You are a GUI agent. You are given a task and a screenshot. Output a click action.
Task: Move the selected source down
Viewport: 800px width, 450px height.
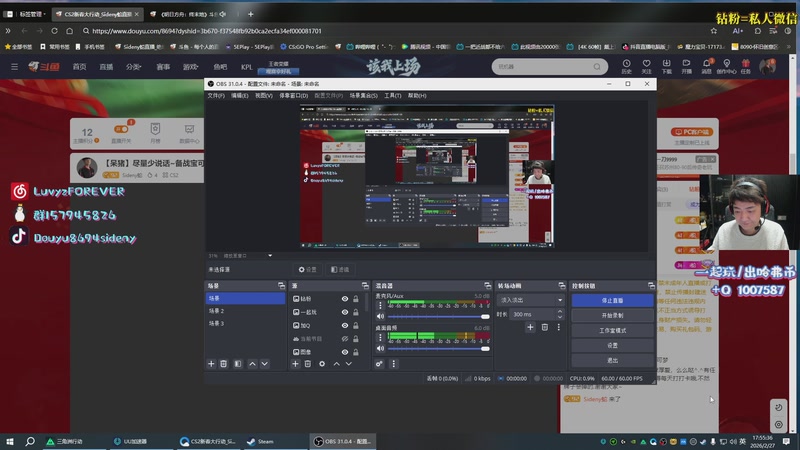pos(348,364)
